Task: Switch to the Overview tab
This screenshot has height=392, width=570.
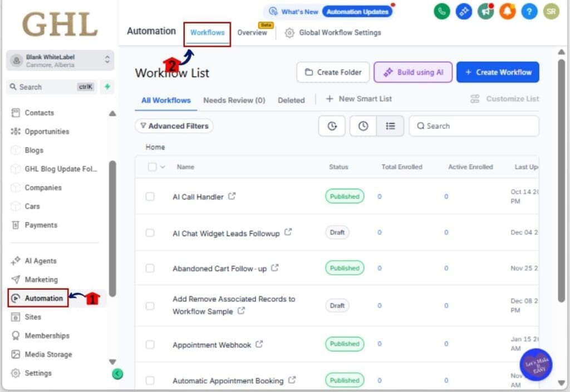Action: 252,33
